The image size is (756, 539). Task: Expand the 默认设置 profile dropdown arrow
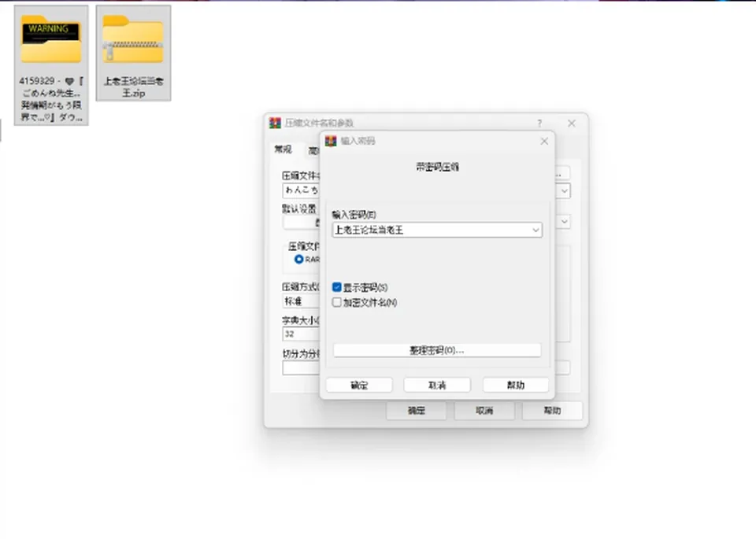click(x=565, y=222)
